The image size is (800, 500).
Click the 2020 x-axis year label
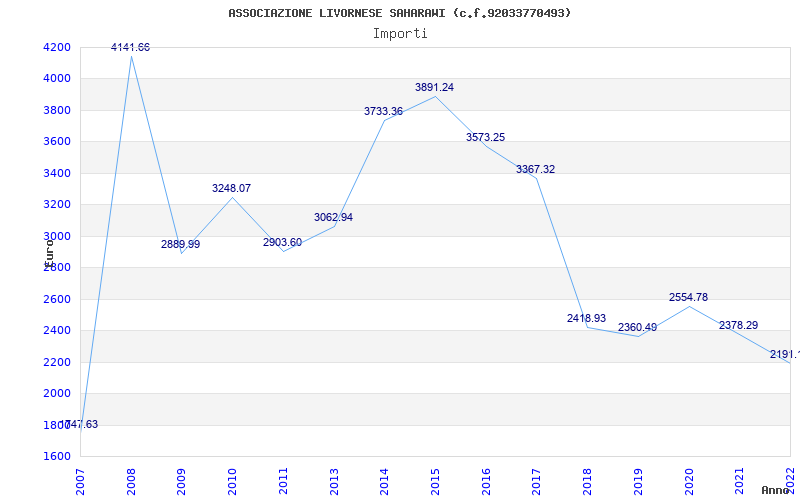(x=689, y=481)
